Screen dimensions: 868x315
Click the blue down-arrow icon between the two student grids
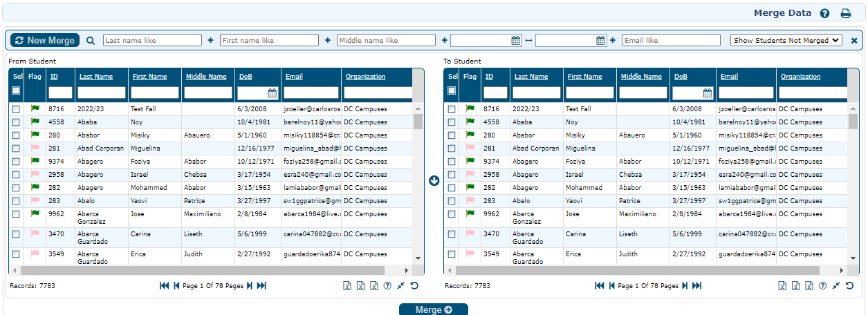tap(434, 181)
